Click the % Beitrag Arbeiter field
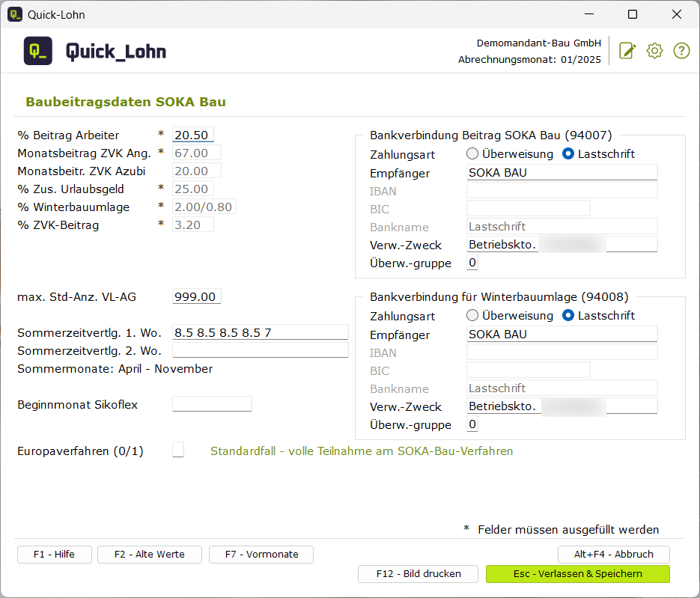 [193, 135]
